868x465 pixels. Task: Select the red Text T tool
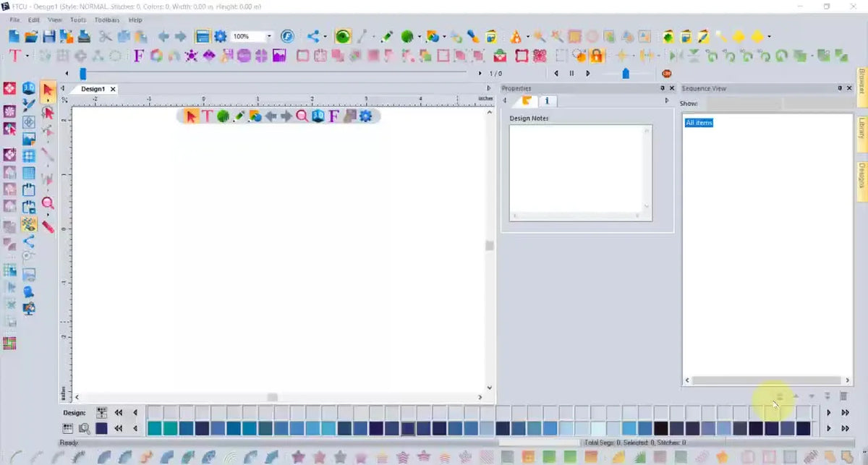coord(14,56)
